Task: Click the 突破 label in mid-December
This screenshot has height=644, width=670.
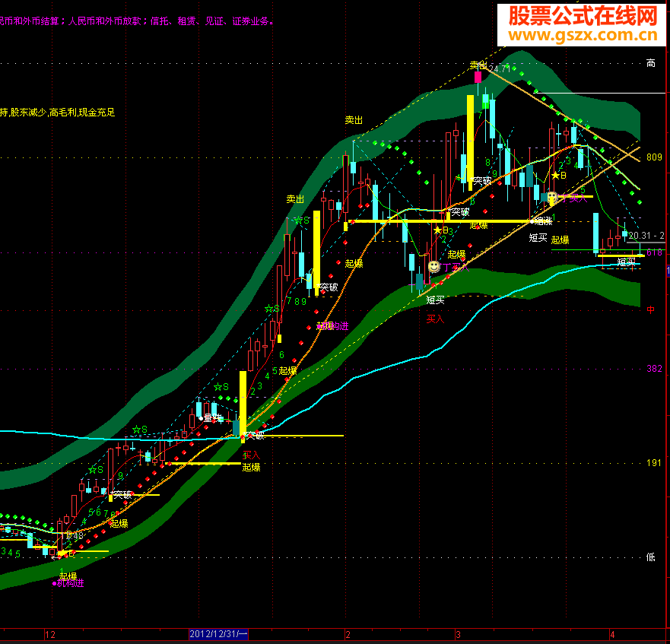Action: tap(122, 495)
